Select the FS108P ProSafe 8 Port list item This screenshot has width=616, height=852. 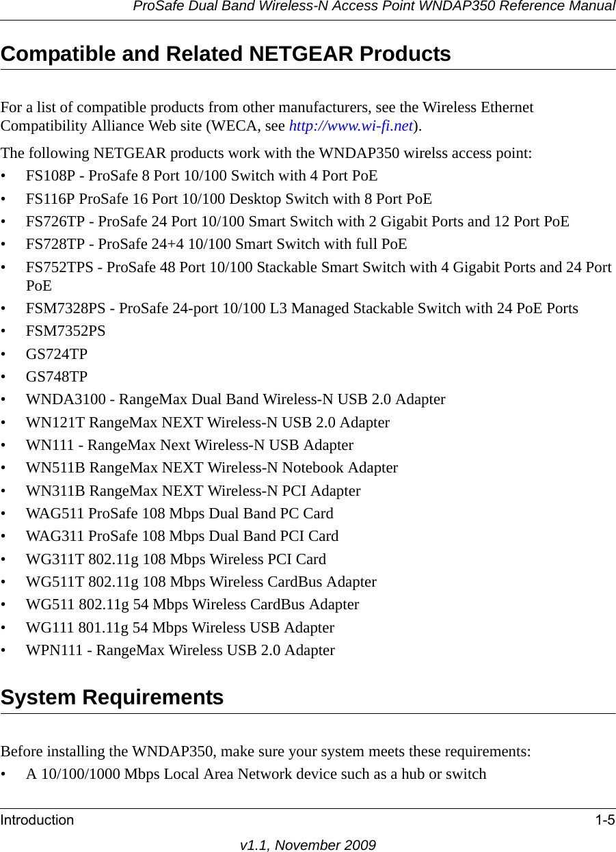(202, 176)
